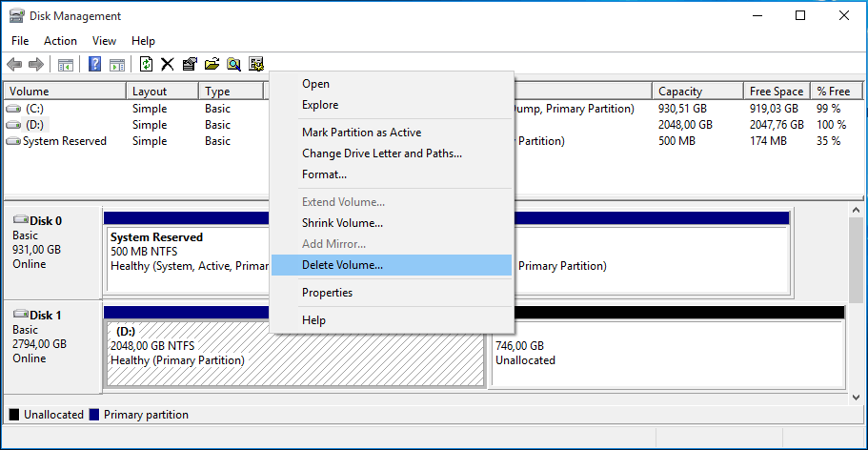Toggle the console tree pane icon
Image resolution: width=868 pixels, height=450 pixels.
pos(66,64)
